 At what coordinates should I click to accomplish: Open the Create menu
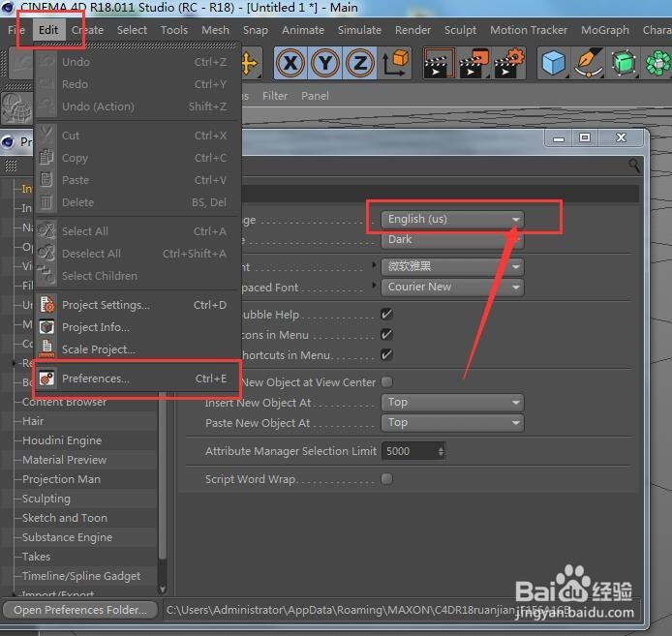tap(87, 30)
